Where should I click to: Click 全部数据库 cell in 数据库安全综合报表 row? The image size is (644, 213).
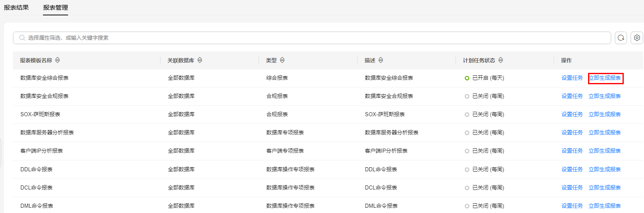181,78
